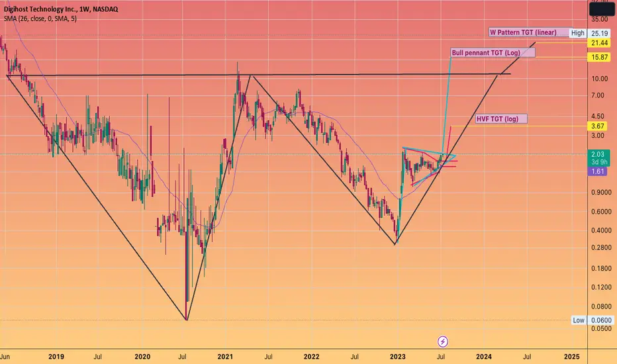Click the Bull pennant TGT (Log) label
The width and height of the screenshot is (617, 364).
493,53
